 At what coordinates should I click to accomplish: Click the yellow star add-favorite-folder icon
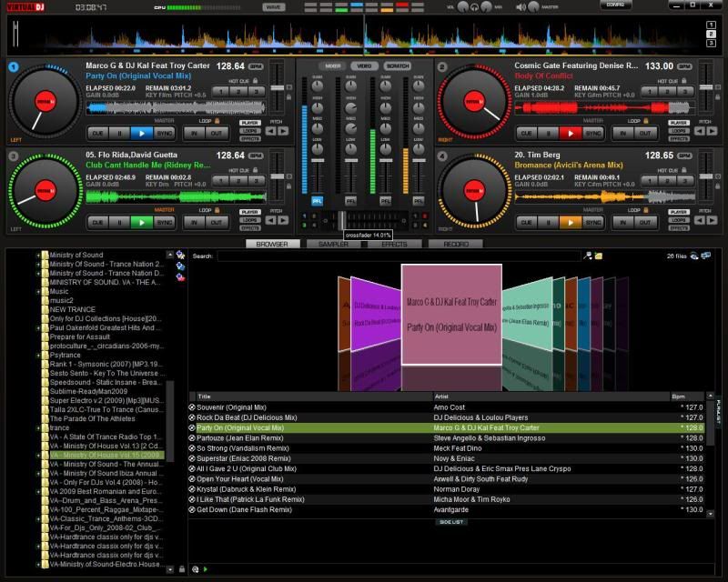click(180, 256)
